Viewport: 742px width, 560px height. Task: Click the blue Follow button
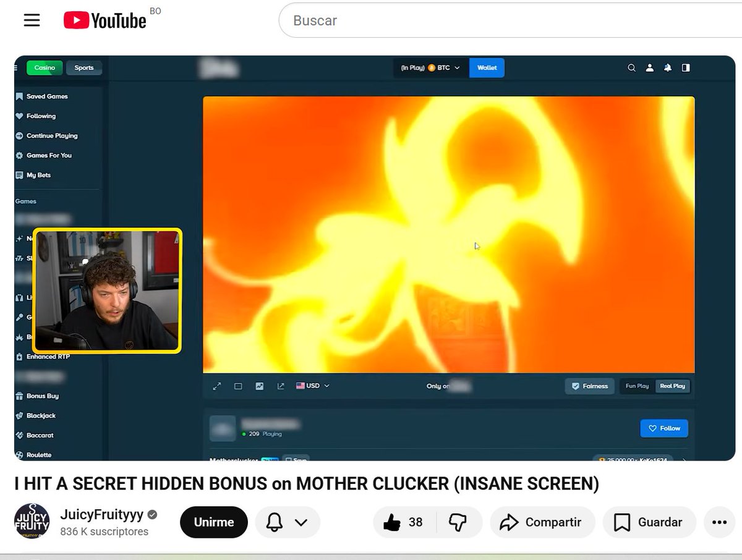664,428
